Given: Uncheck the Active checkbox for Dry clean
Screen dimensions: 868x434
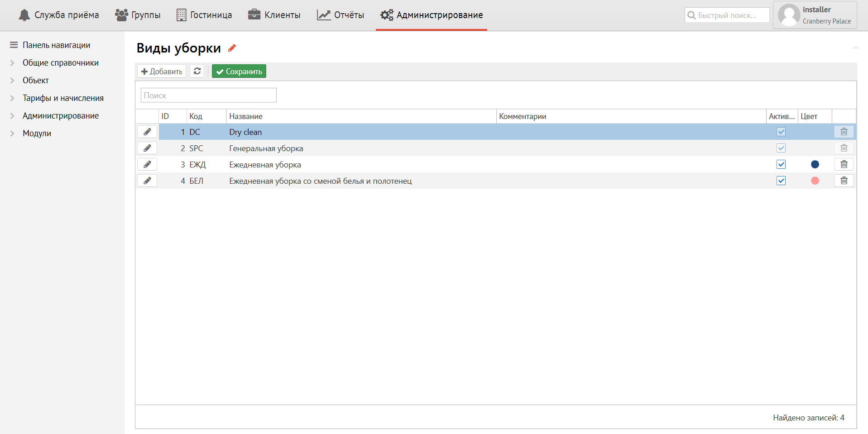Looking at the screenshot, I should pos(781,132).
